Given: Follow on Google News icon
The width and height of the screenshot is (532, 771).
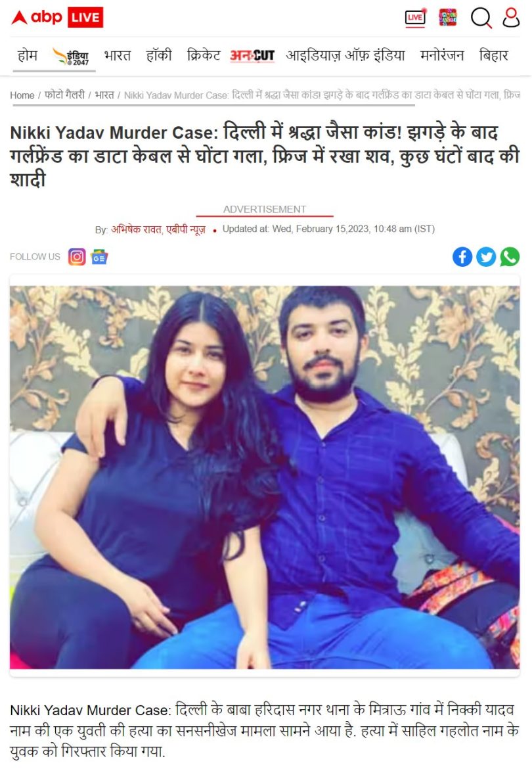Looking at the screenshot, I should point(99,257).
